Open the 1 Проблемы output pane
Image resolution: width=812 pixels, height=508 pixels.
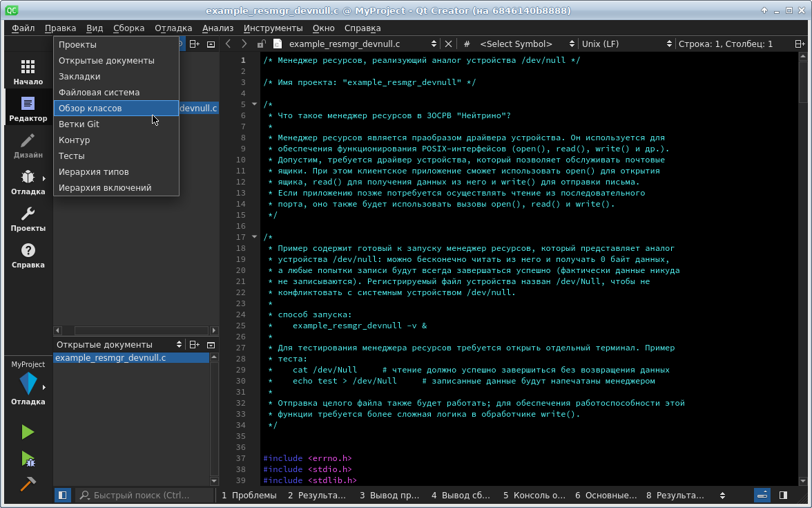coord(249,495)
